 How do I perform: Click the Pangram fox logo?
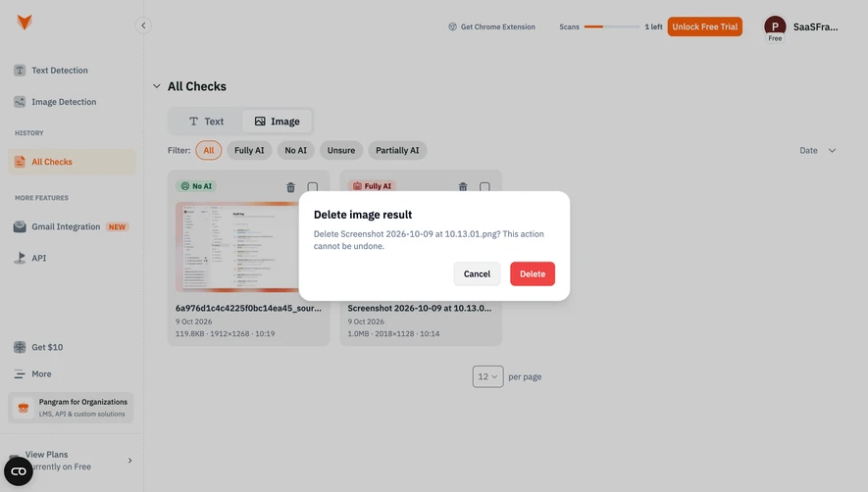(25, 23)
